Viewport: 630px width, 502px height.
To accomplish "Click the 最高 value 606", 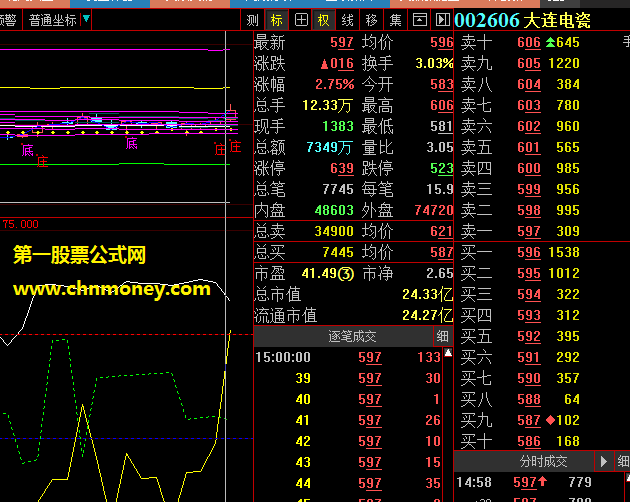I will point(442,105).
